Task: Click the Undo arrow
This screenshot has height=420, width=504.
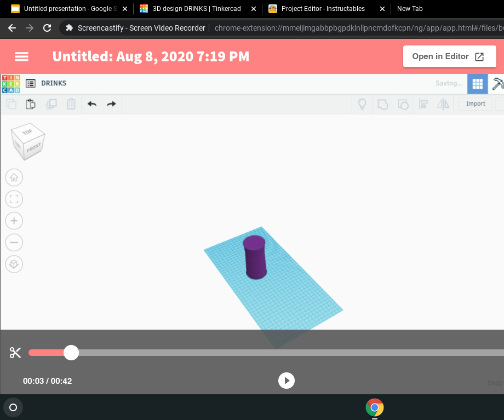Action: (x=92, y=104)
